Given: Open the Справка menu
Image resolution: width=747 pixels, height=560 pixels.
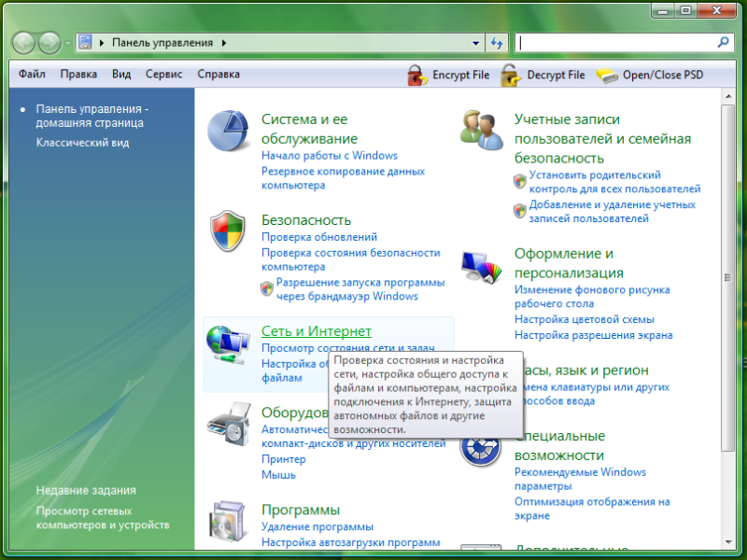Looking at the screenshot, I should coord(218,75).
